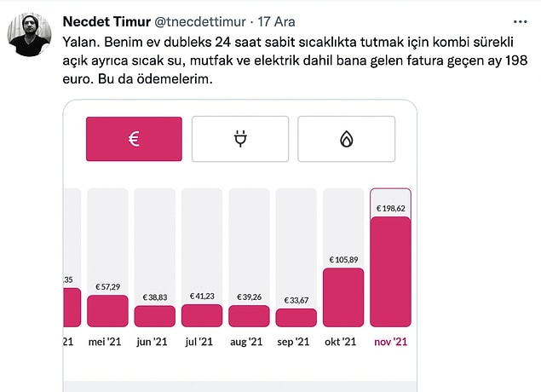Select the euro costs tab
Image resolution: width=541 pixels, height=392 pixels.
coord(134,139)
